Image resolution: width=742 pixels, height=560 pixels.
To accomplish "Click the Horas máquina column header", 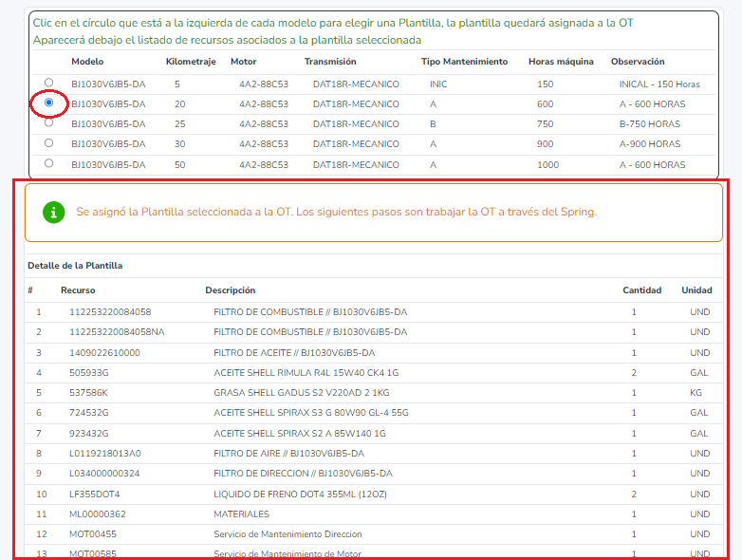I will 561,62.
